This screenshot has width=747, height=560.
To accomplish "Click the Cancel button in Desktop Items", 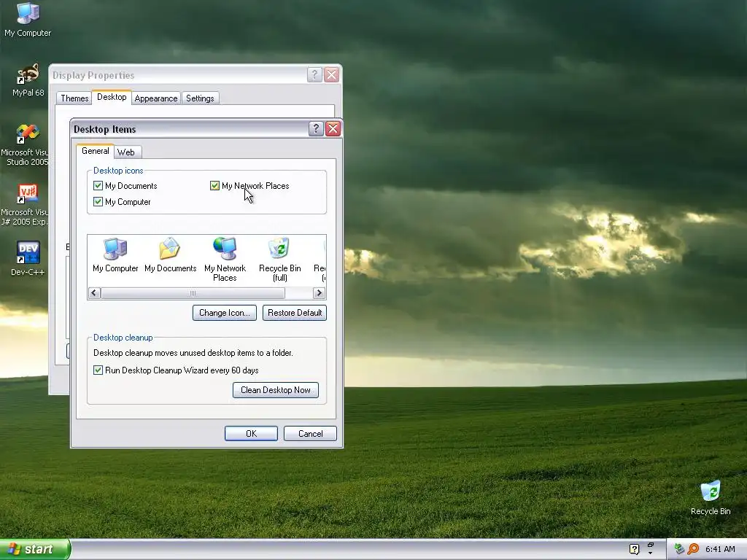I will [x=310, y=433].
